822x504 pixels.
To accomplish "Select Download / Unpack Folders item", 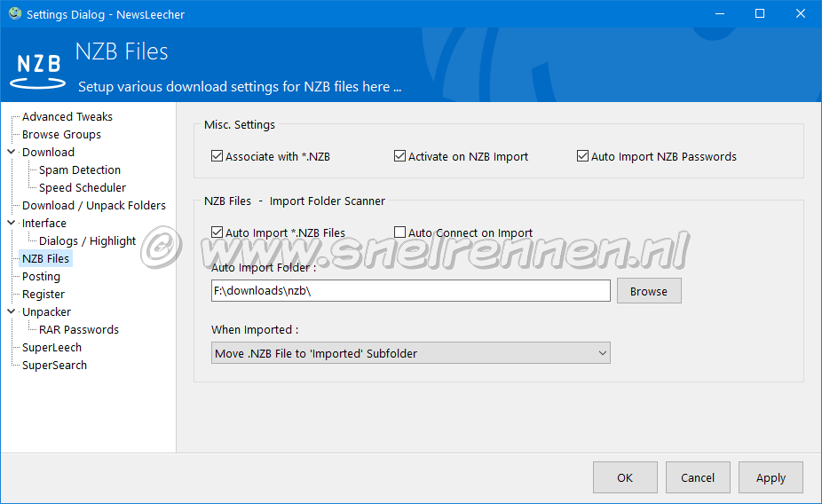I will (94, 205).
